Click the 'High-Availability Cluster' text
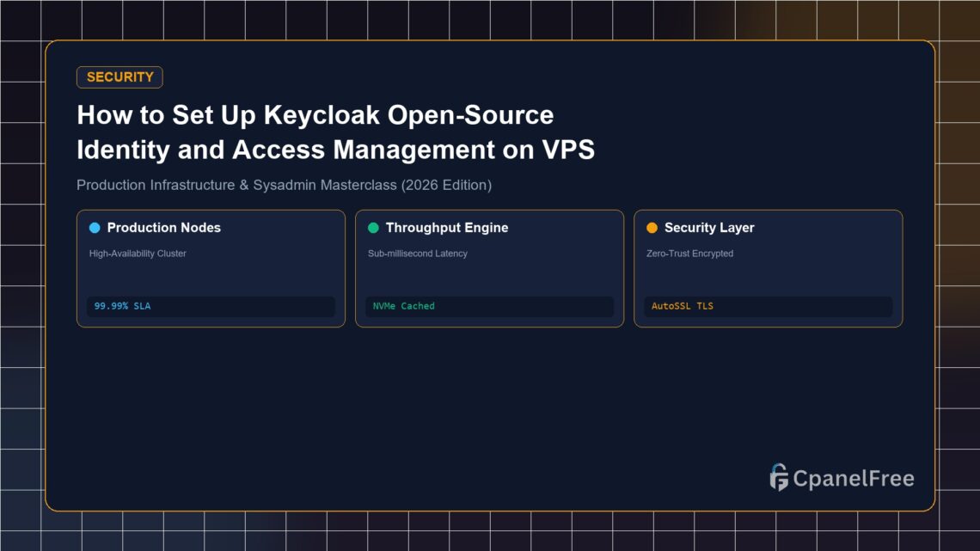This screenshot has width=980, height=551. point(138,253)
